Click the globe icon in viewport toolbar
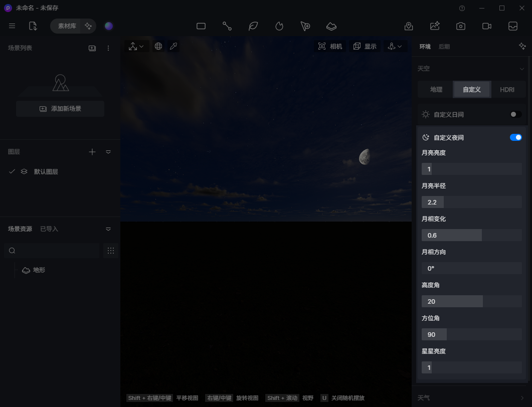This screenshot has width=532, height=407. point(158,46)
